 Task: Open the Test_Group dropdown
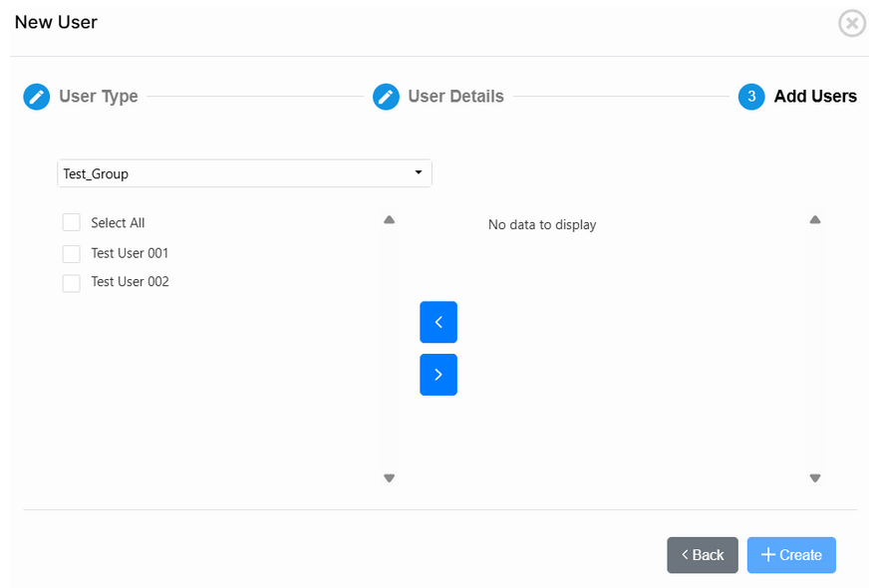244,173
